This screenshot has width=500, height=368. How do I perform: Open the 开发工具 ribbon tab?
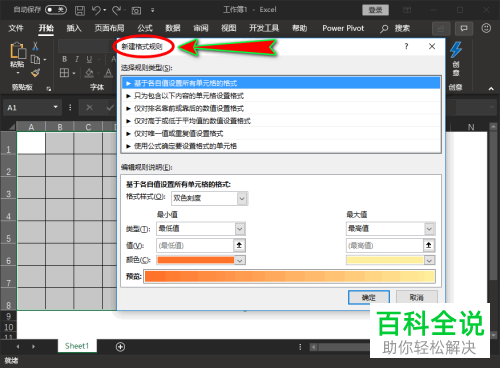pyautogui.click(x=264, y=28)
